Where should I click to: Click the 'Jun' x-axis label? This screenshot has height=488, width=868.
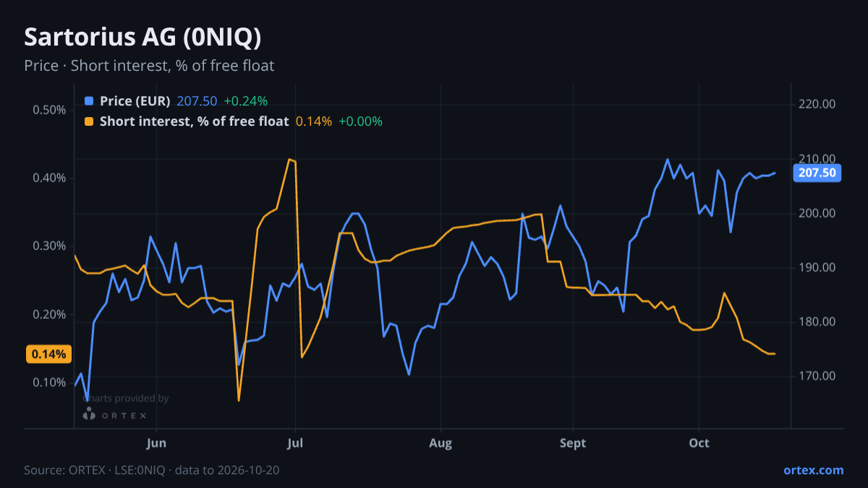pyautogui.click(x=156, y=443)
